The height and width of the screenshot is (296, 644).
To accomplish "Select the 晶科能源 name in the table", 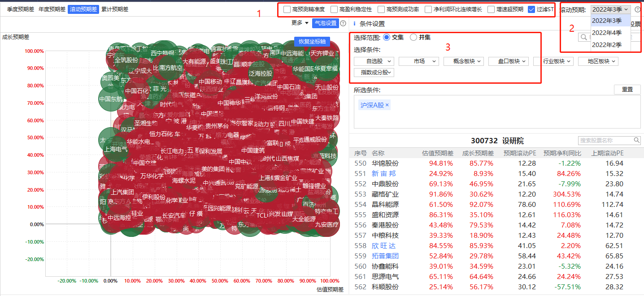I will pyautogui.click(x=385, y=205).
